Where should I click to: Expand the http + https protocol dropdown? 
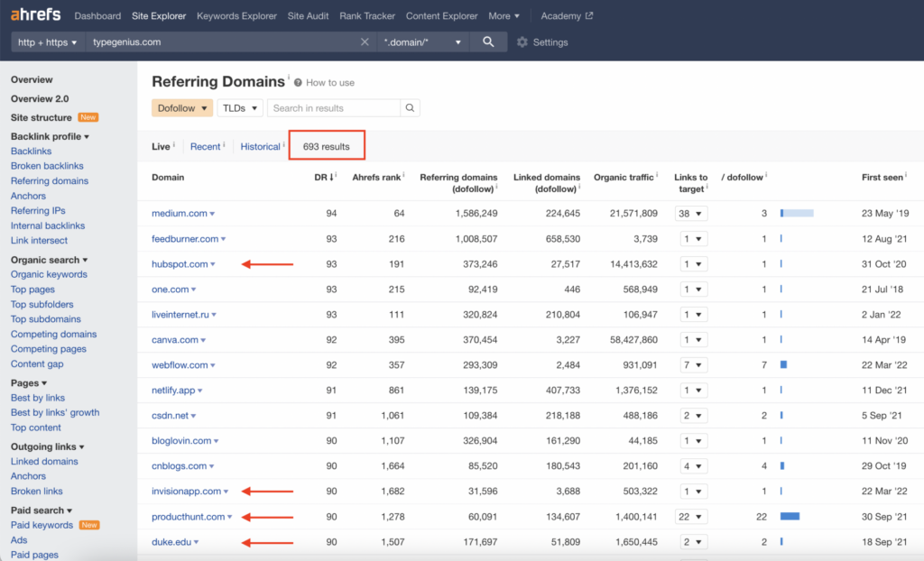(47, 41)
